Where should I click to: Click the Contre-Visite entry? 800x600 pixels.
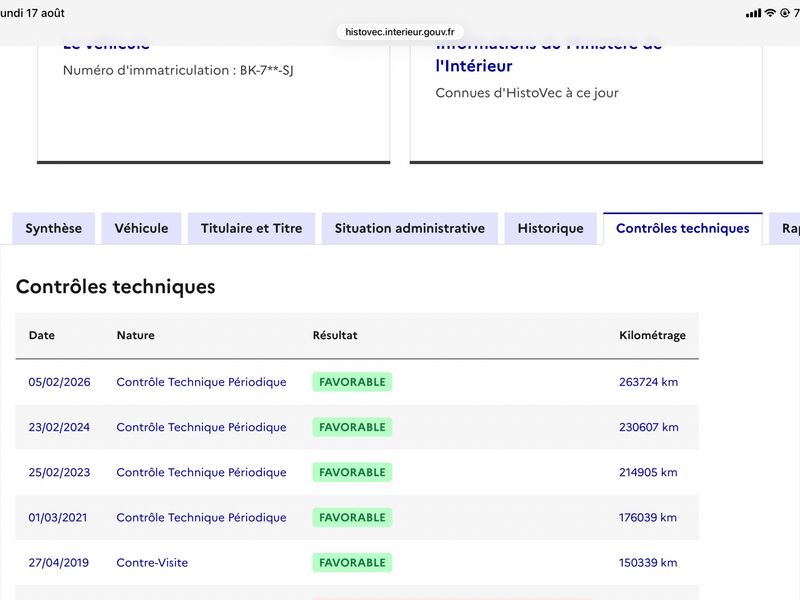(152, 563)
